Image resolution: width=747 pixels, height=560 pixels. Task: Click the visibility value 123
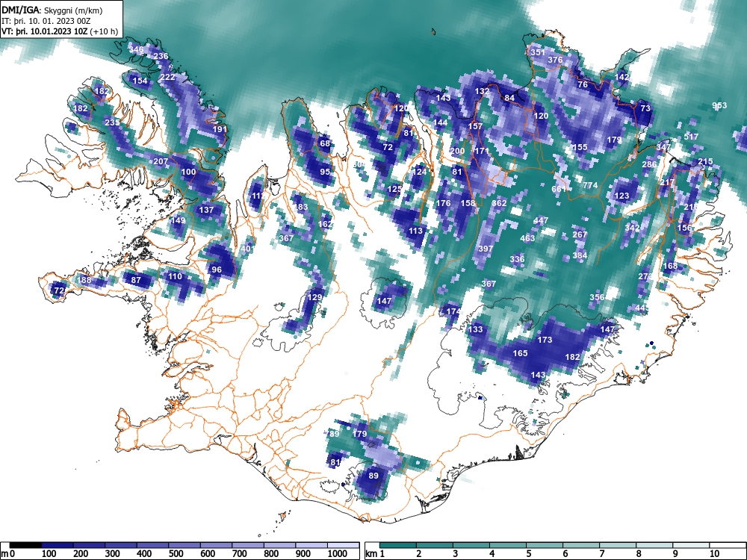tap(622, 196)
